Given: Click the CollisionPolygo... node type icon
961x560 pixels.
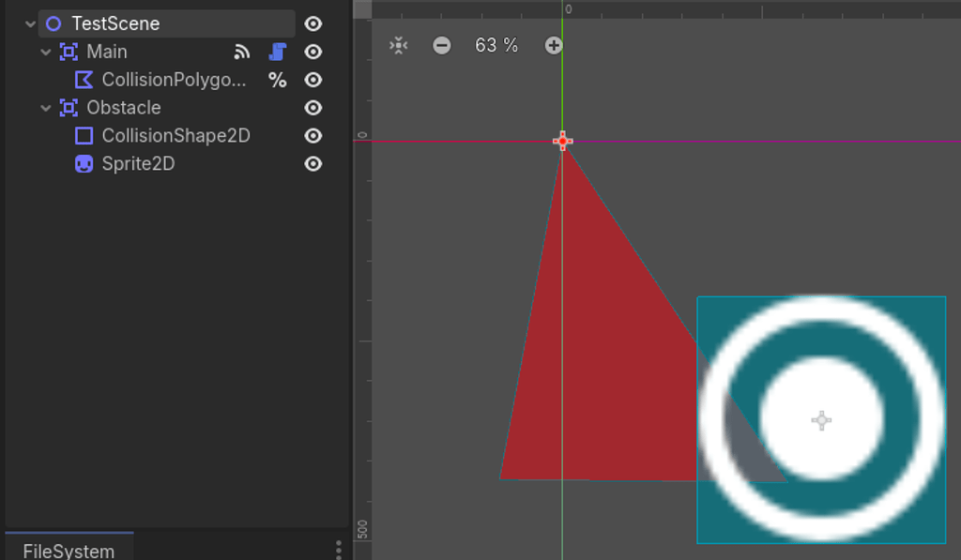Looking at the screenshot, I should tap(84, 80).
